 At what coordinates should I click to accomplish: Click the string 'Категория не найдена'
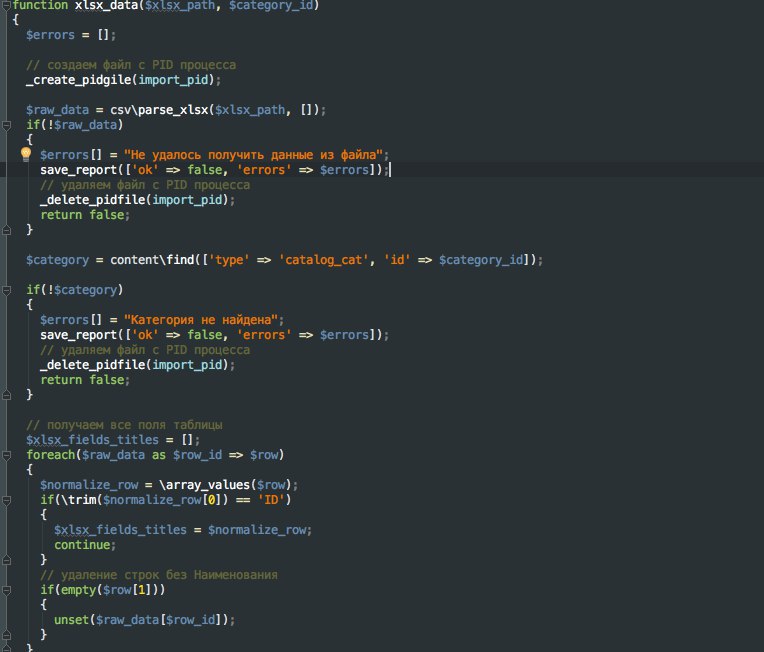201,320
